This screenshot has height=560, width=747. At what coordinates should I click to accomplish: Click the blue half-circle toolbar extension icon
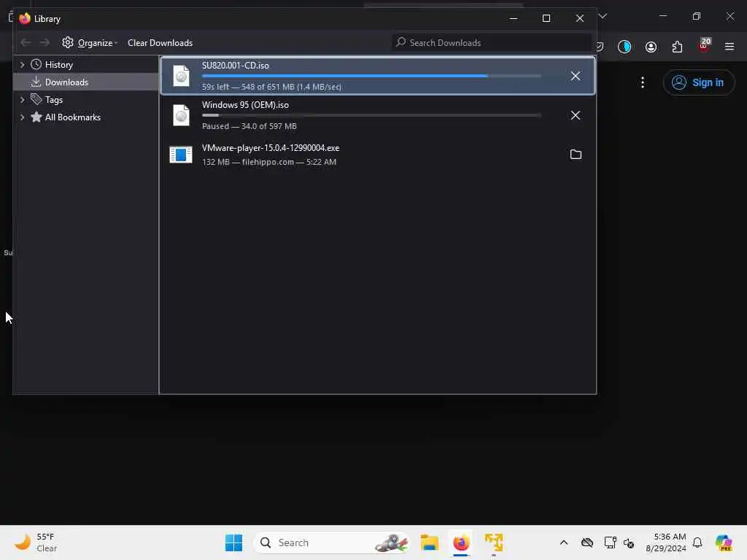point(624,47)
